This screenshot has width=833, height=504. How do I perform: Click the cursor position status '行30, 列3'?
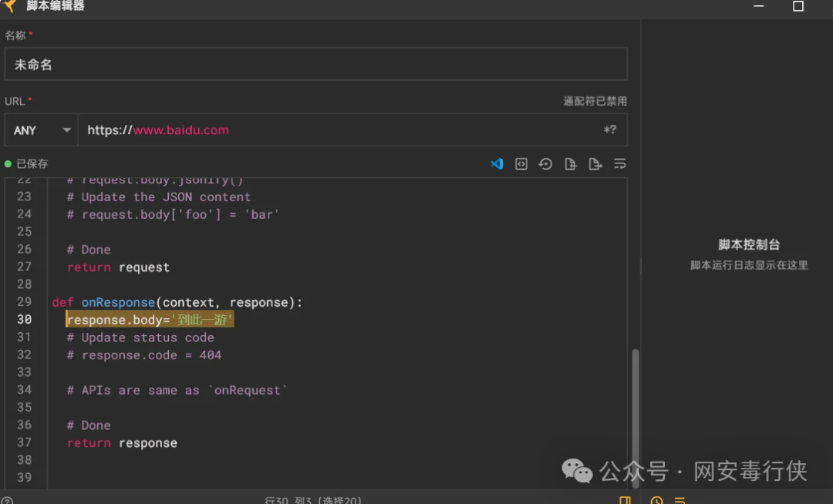click(313, 500)
